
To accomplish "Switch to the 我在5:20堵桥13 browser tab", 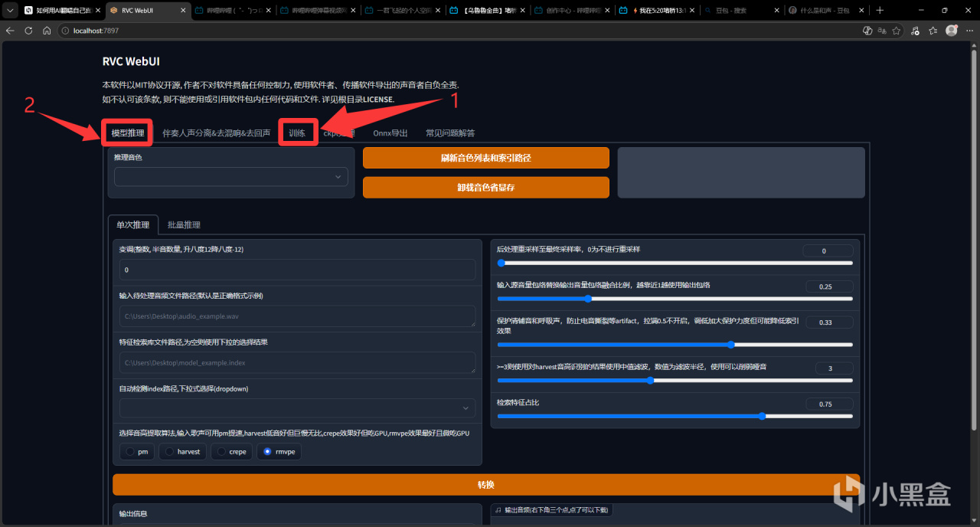I will click(x=655, y=11).
